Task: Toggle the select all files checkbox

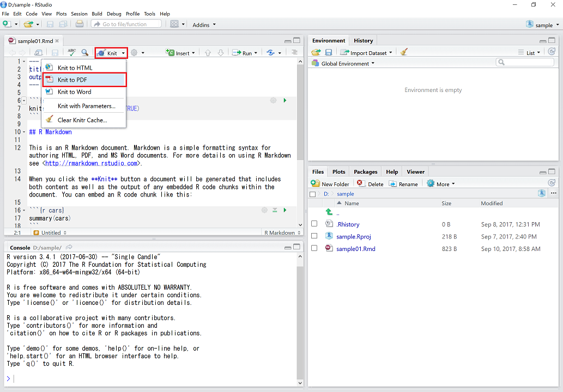Action: tap(312, 194)
